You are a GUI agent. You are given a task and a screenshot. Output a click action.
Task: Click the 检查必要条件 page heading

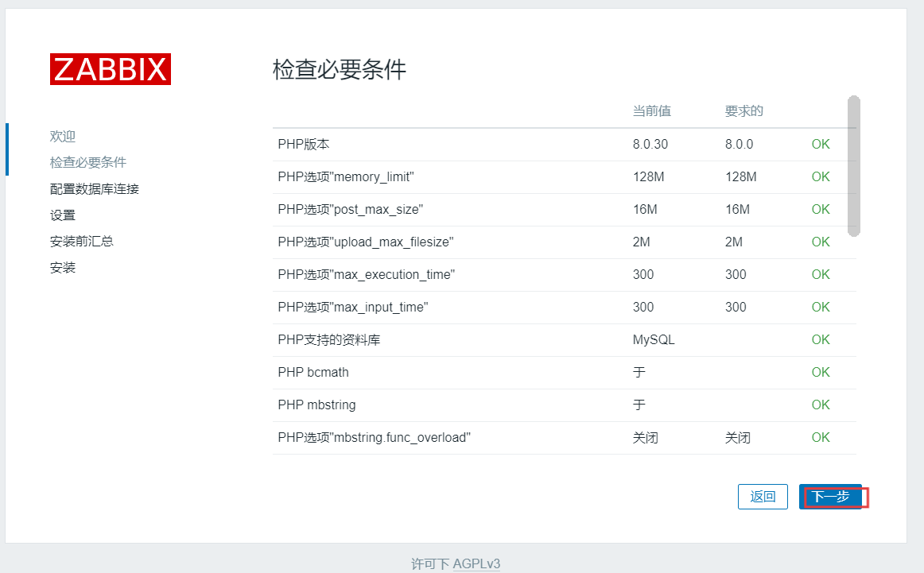click(x=340, y=69)
